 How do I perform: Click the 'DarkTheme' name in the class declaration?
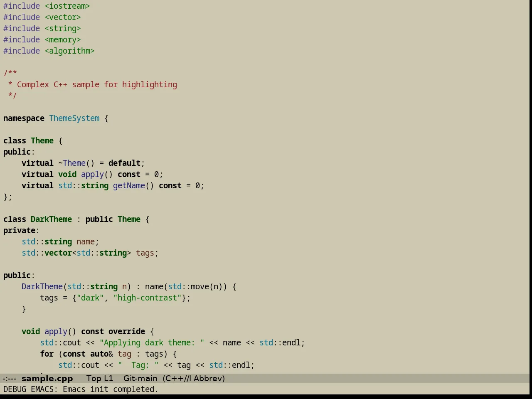pos(51,219)
